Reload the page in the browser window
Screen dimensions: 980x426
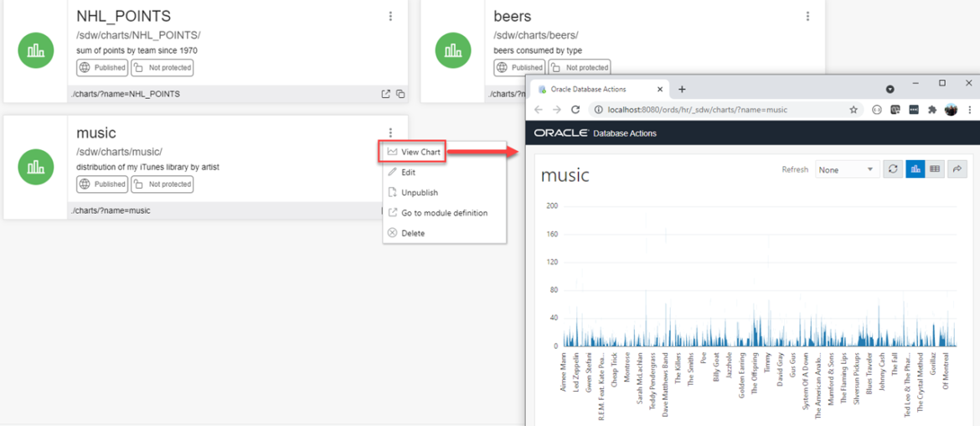(x=575, y=110)
